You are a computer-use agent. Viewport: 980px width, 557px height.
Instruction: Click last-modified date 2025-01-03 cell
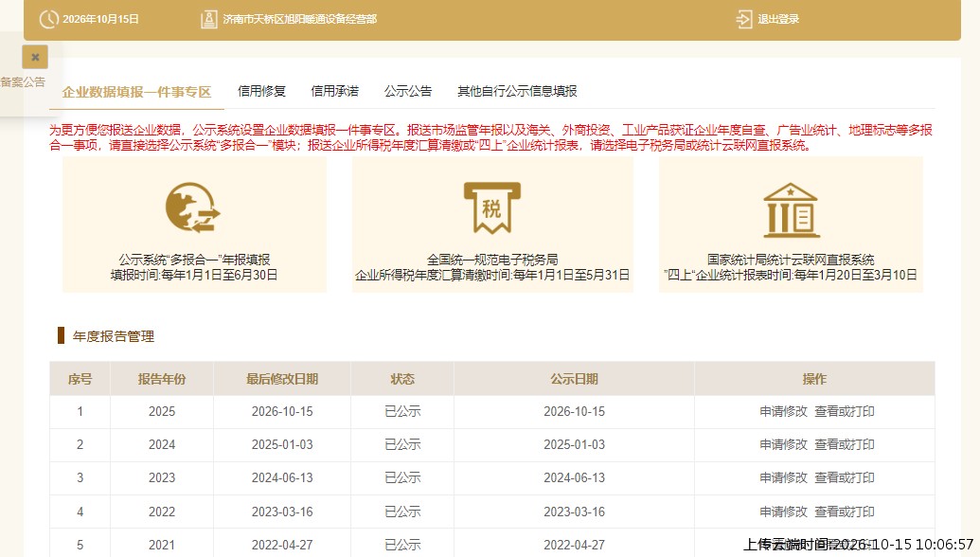[x=282, y=444]
